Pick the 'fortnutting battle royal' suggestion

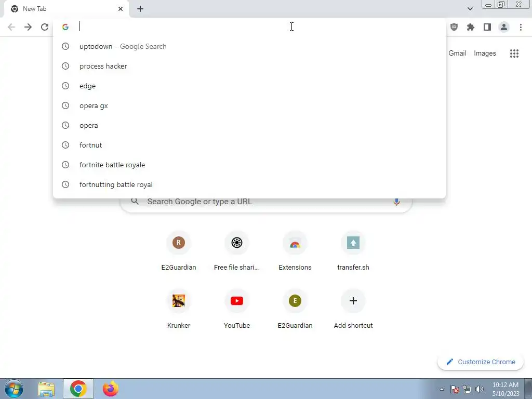(249, 184)
